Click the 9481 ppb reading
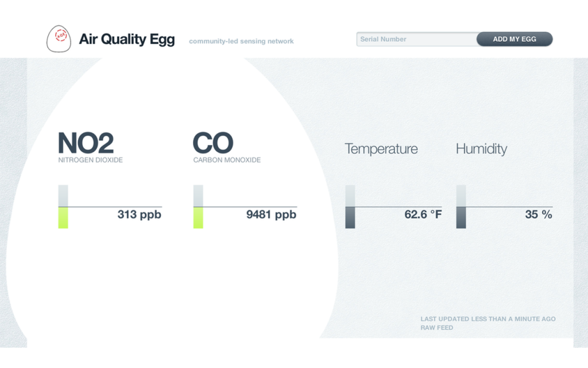The height and width of the screenshot is (368, 588). click(271, 214)
